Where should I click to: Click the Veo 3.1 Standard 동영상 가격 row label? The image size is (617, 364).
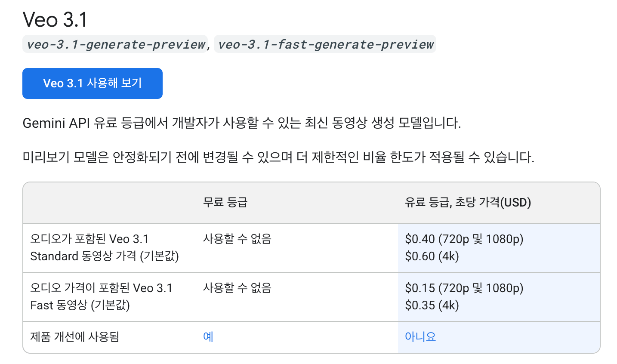(x=104, y=247)
